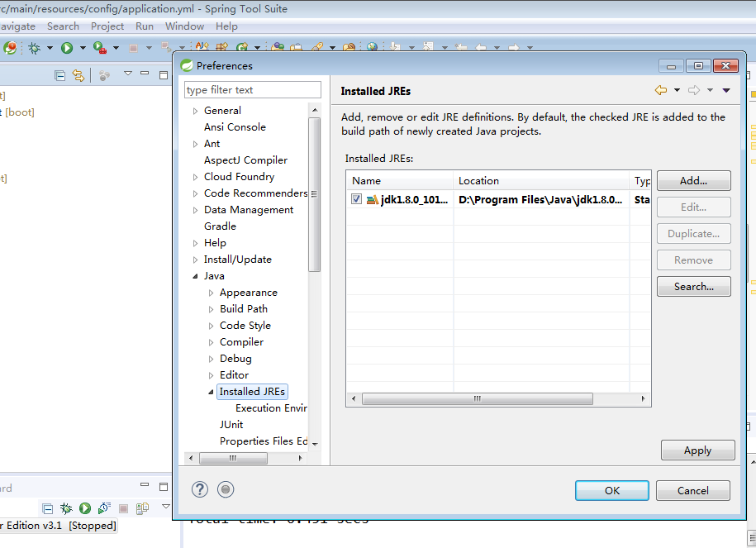Image resolution: width=756 pixels, height=548 pixels.
Task: Open the Project menu
Action: [107, 26]
